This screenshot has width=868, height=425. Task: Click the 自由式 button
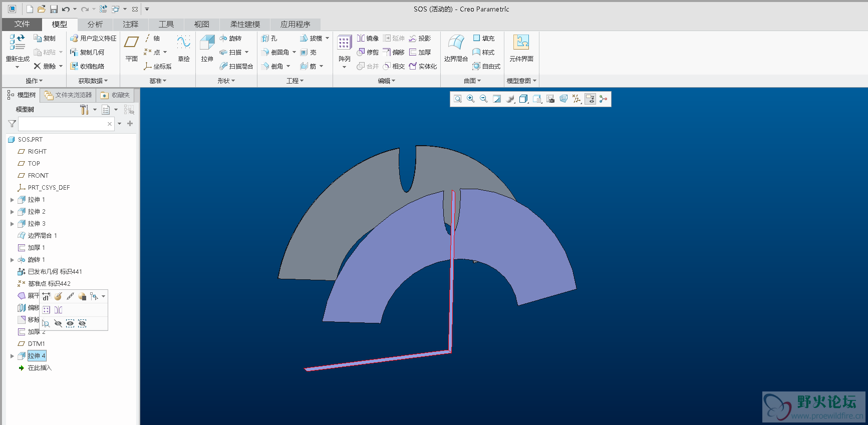click(x=487, y=66)
